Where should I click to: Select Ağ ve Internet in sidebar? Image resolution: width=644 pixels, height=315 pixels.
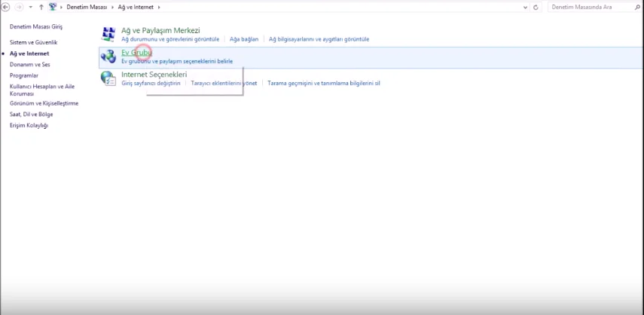pos(29,54)
